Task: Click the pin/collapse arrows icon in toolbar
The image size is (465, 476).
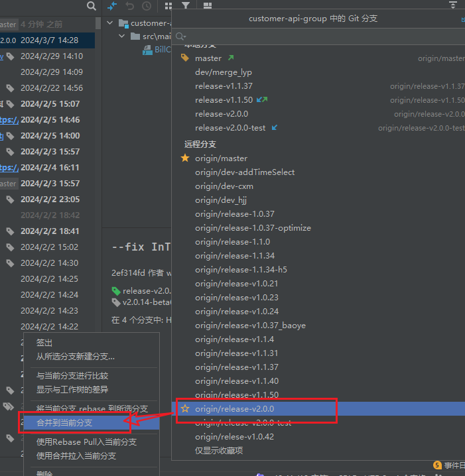Action: (x=112, y=6)
